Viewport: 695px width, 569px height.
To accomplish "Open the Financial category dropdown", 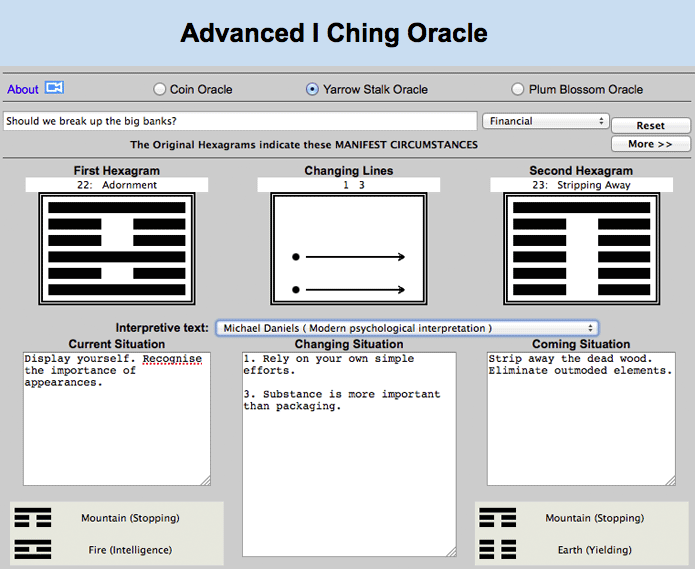I will (x=546, y=121).
